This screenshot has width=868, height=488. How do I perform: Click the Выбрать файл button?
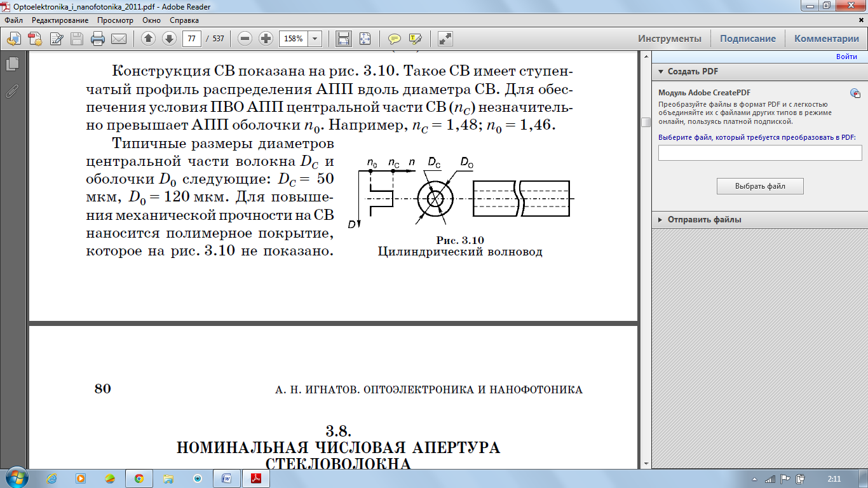click(x=760, y=186)
